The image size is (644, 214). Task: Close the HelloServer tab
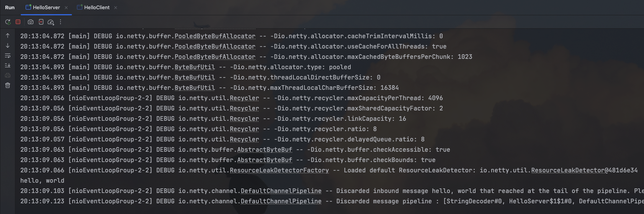pos(66,8)
